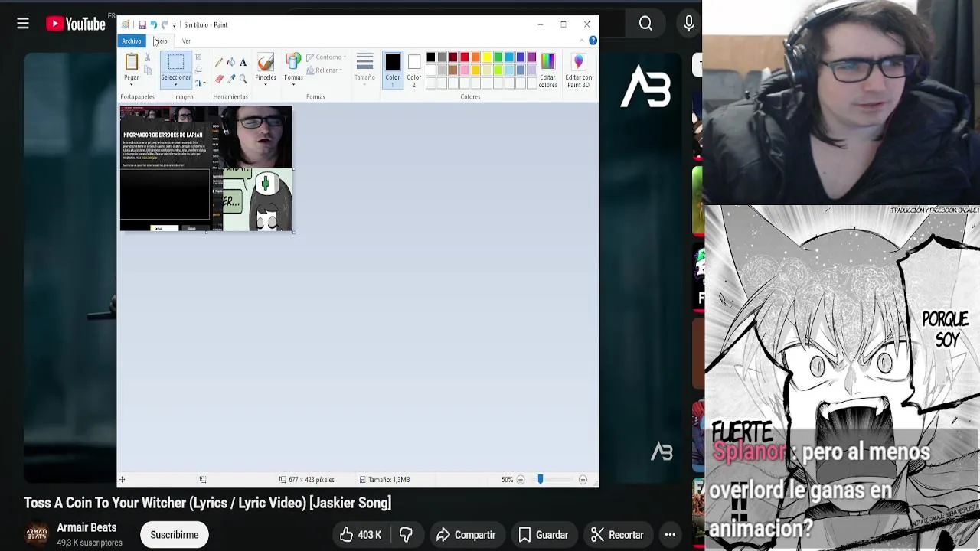Viewport: 980px width, 551px height.
Task: Select the Color picker eyedropper tool
Action: click(x=231, y=79)
